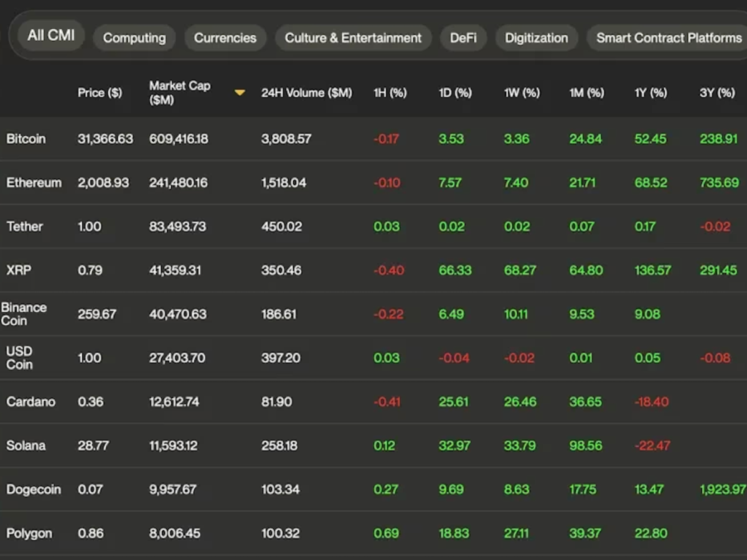Open the Binance Coin row name

coord(24,314)
